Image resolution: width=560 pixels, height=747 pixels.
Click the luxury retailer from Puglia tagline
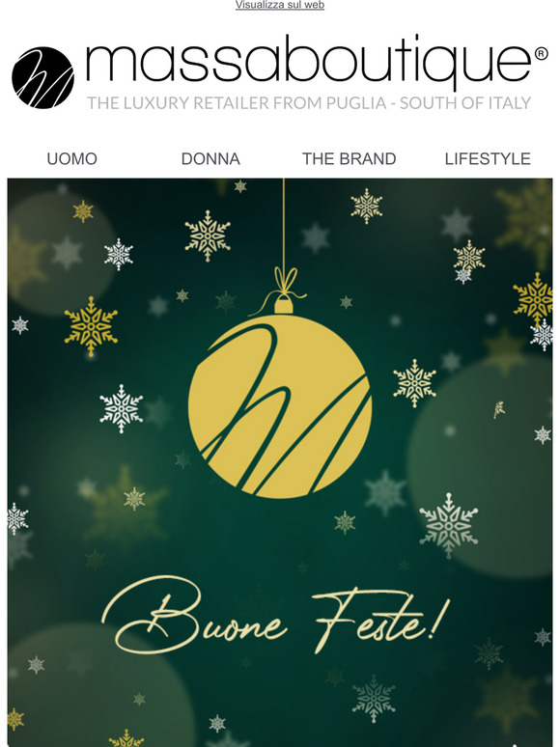tap(309, 103)
